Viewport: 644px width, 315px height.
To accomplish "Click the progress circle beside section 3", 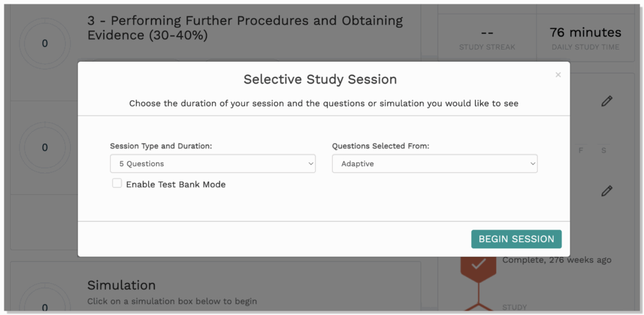I will coord(45,43).
